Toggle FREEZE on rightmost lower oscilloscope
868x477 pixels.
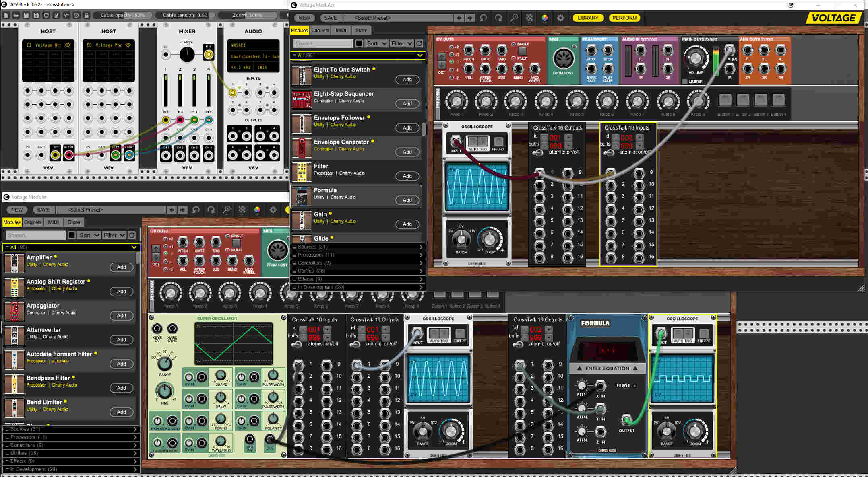(704, 333)
